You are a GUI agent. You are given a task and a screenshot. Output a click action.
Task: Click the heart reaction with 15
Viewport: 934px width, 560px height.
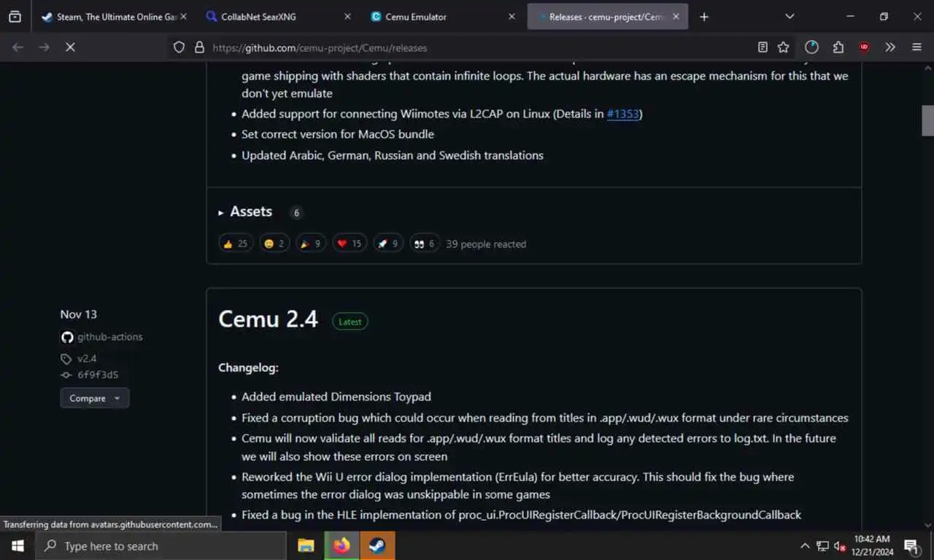click(350, 244)
